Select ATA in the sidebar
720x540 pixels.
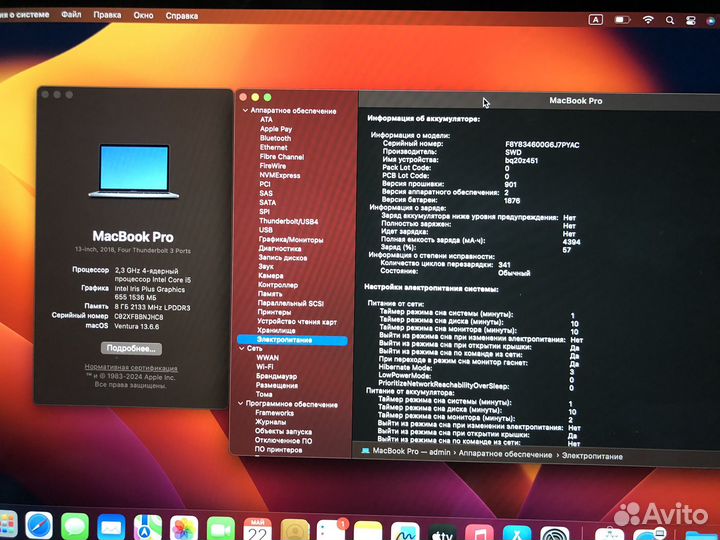266,119
